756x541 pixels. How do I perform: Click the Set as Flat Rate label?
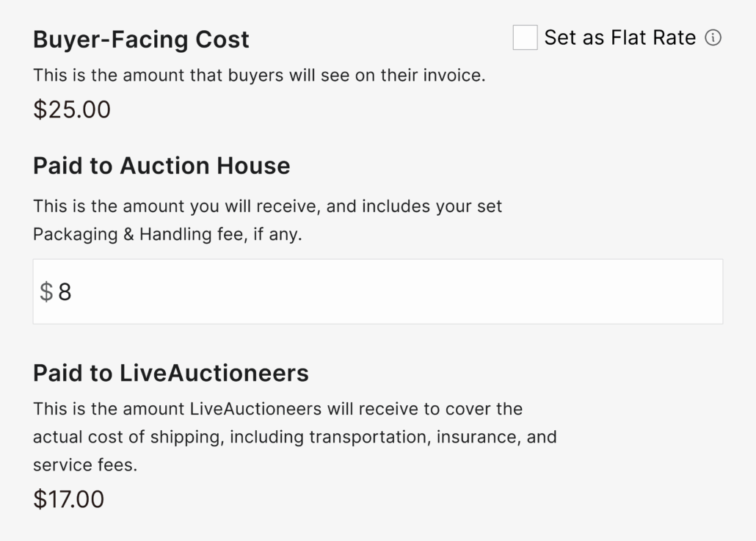pyautogui.click(x=619, y=38)
